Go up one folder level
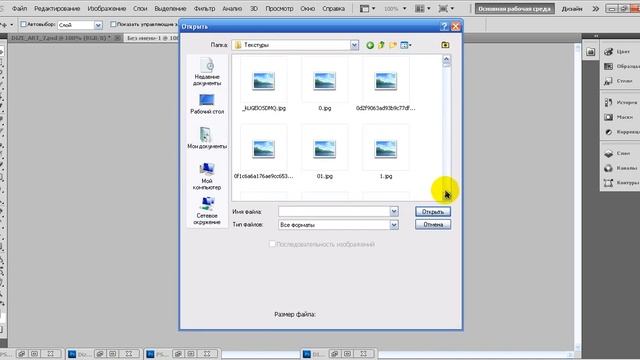The height and width of the screenshot is (360, 640). [381, 45]
